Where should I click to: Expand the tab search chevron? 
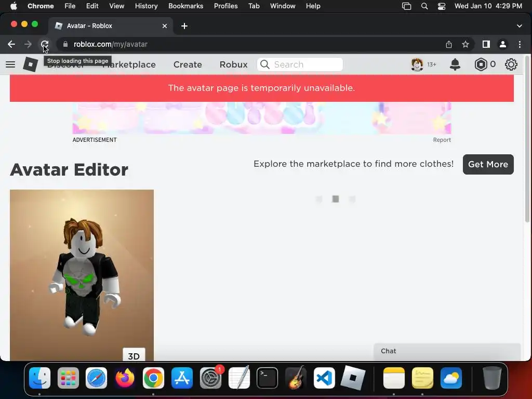[x=519, y=26]
